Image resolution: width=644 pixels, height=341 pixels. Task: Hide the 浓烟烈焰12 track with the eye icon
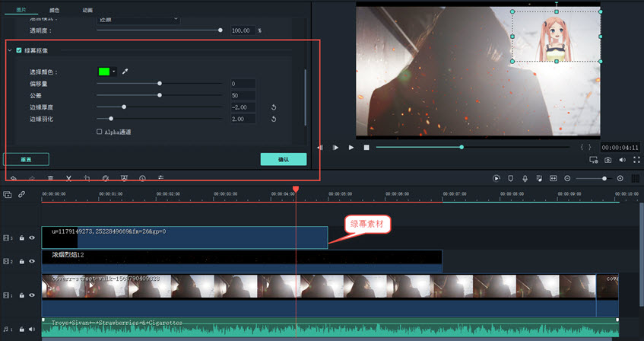click(x=32, y=261)
